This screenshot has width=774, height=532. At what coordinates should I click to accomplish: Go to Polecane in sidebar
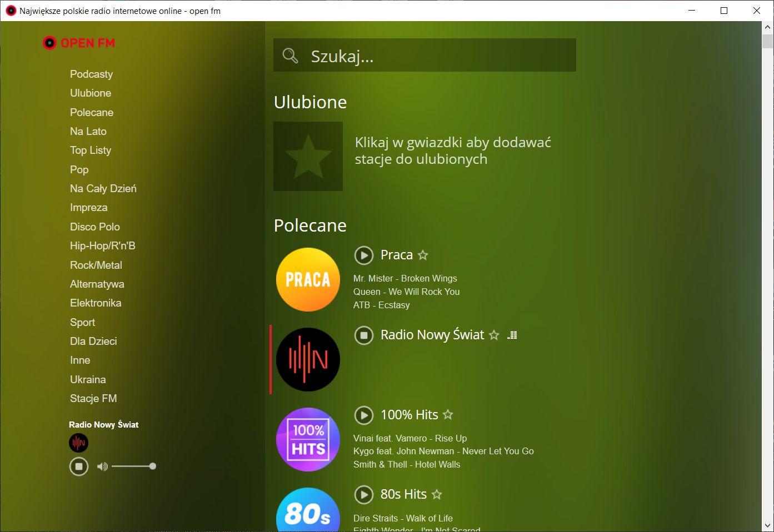(x=92, y=112)
